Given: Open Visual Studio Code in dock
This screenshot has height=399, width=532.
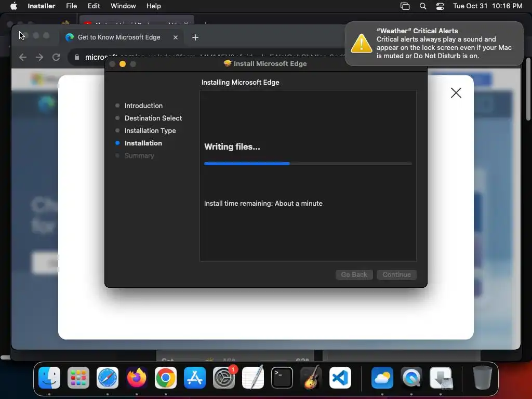Looking at the screenshot, I should pyautogui.click(x=340, y=378).
